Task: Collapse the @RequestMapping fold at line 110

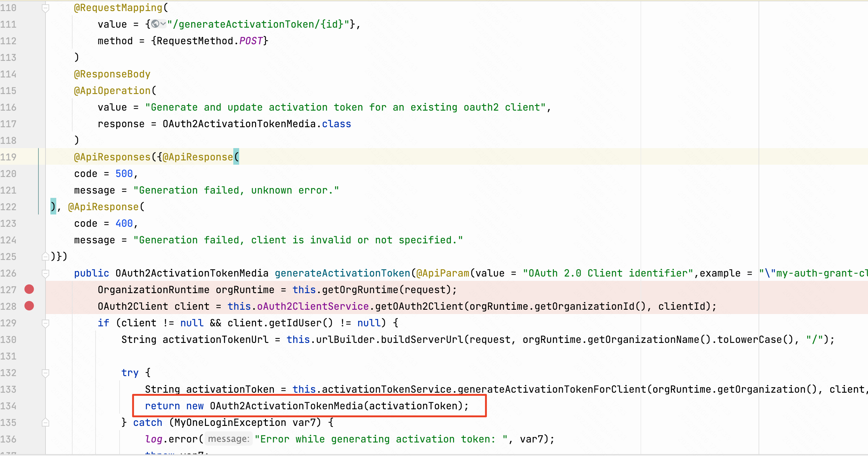Action: point(45,8)
